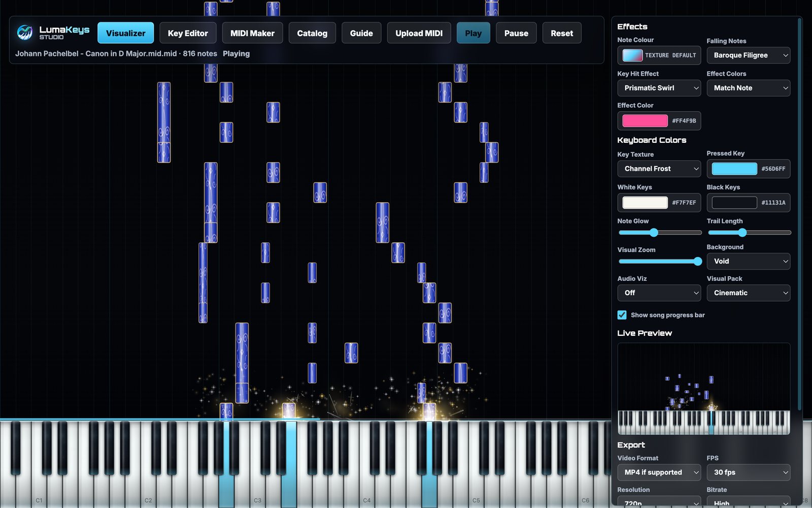The image size is (812, 508).
Task: Open the FPS dropdown
Action: click(x=748, y=472)
